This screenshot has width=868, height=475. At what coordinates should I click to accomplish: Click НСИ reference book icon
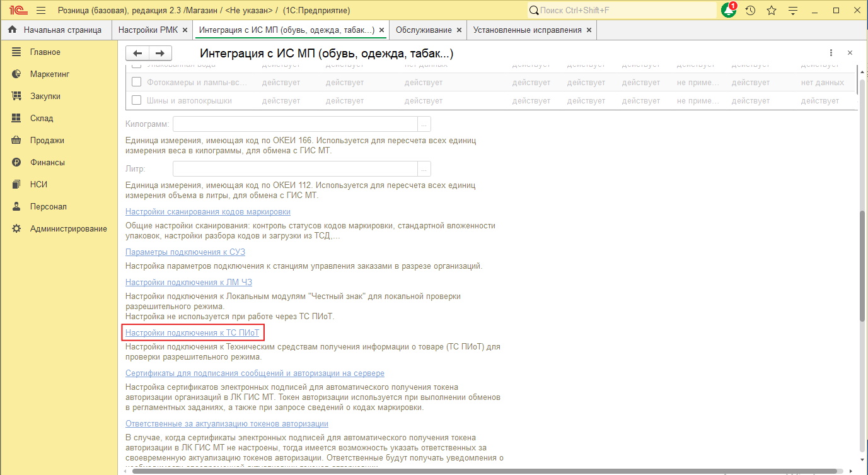pos(17,184)
